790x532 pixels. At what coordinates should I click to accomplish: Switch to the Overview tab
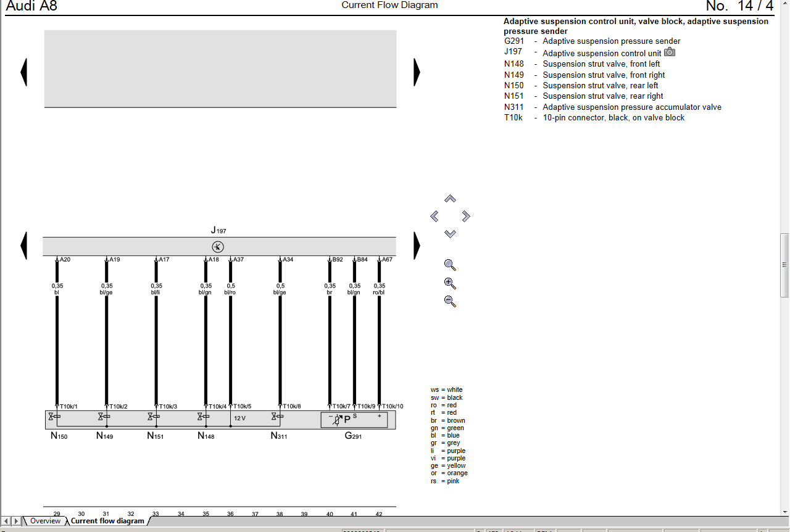pos(45,521)
